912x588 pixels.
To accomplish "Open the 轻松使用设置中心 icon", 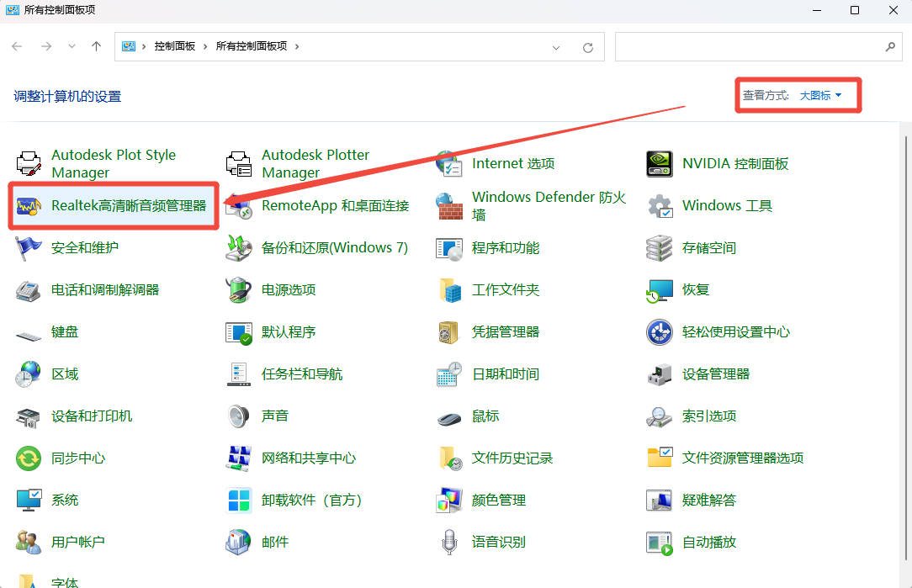I will (x=659, y=332).
